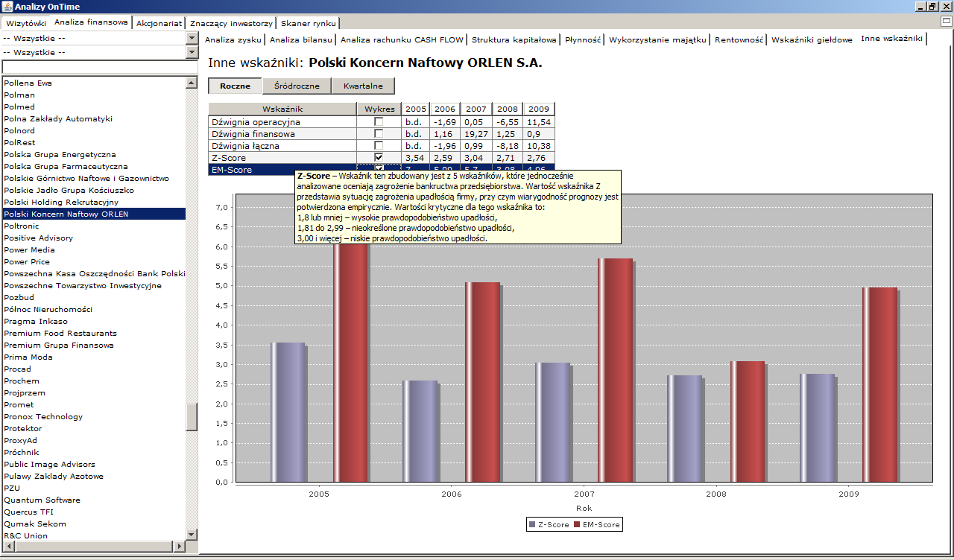Screen dimensions: 954x560
Task: Open the Płynność tab
Action: point(583,40)
